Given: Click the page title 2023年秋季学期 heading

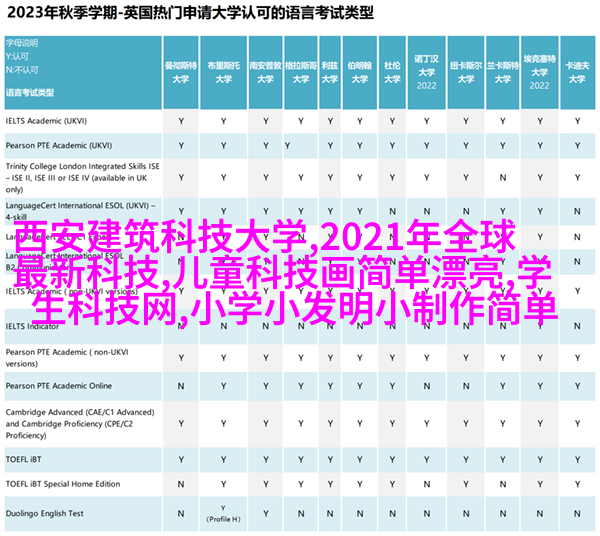Looking at the screenshot, I should click(x=191, y=13).
